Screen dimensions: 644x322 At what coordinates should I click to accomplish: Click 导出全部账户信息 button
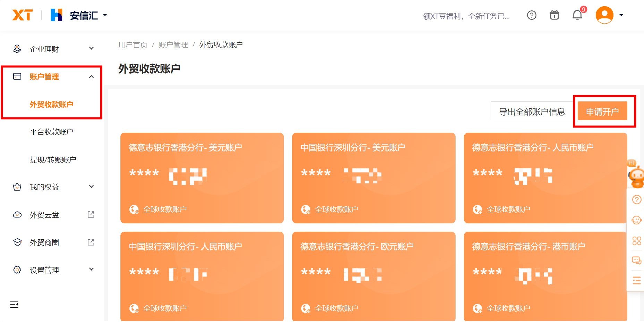pyautogui.click(x=532, y=112)
